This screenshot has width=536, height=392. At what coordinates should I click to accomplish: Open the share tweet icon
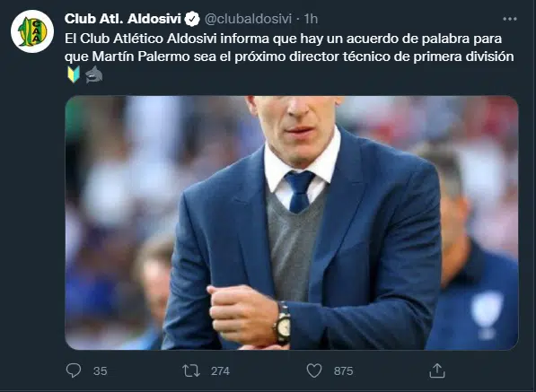[437, 370]
